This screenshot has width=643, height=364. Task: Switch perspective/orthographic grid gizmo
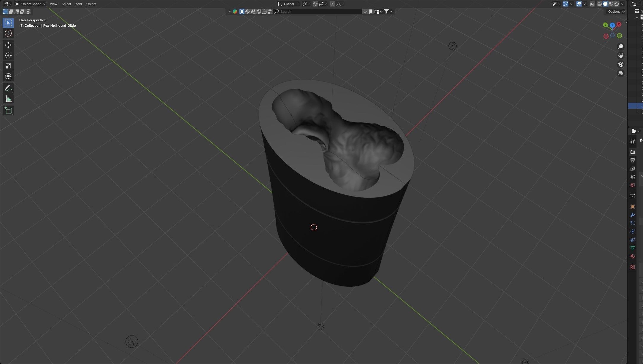(x=620, y=73)
